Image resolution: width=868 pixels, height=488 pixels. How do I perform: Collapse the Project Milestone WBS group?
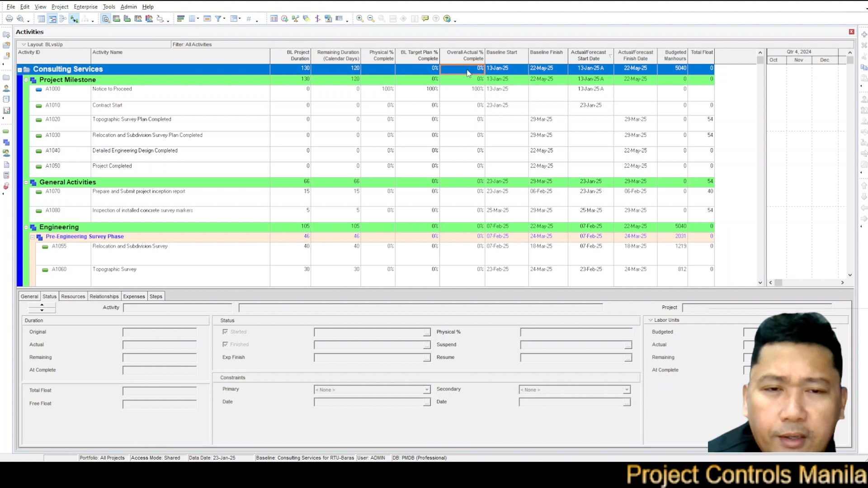(x=26, y=80)
